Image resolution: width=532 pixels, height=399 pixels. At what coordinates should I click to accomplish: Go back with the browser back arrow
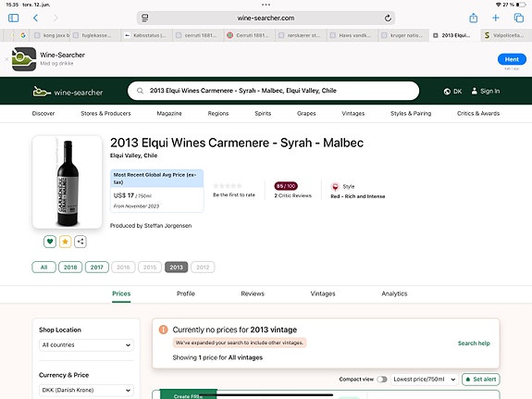coord(36,18)
